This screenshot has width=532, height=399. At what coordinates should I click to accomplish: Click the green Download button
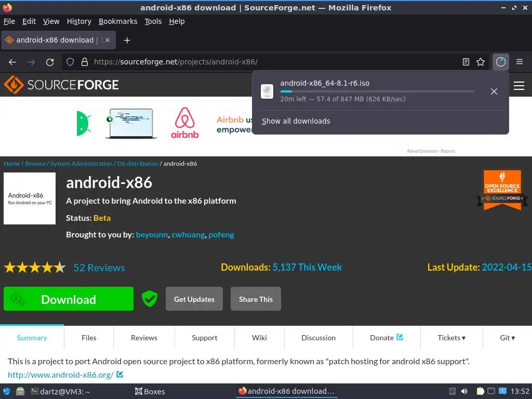tap(69, 299)
